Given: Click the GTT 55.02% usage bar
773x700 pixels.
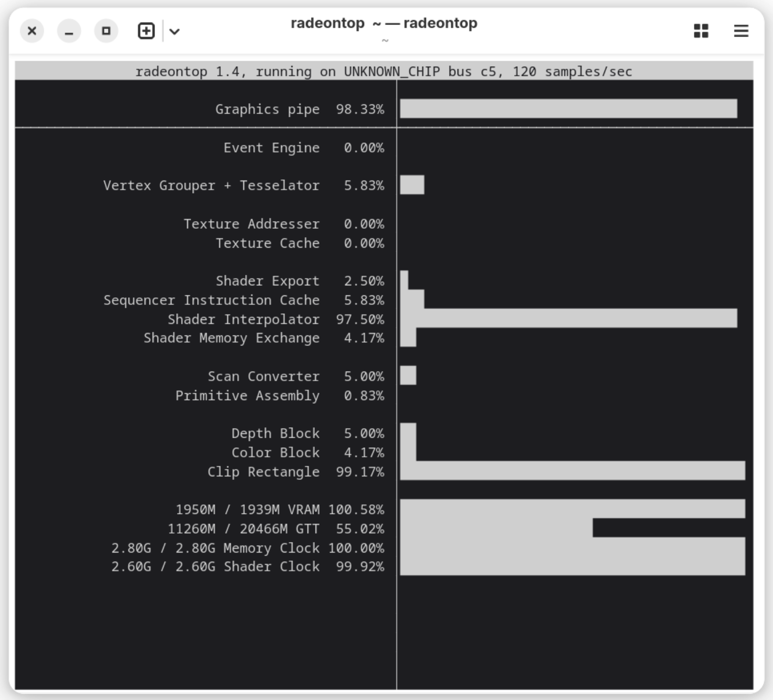Looking at the screenshot, I should point(496,528).
